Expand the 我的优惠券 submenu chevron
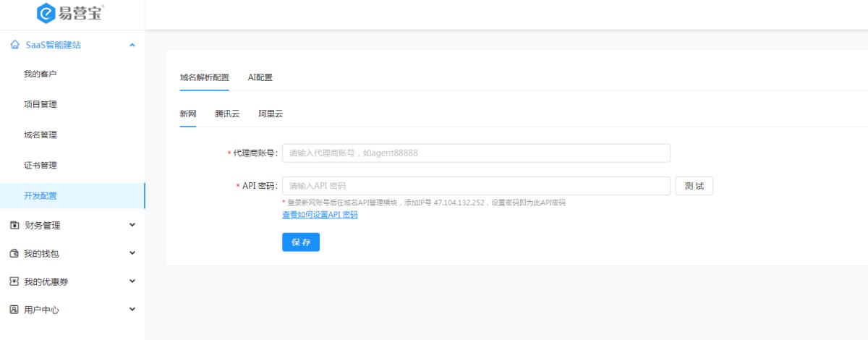This screenshot has height=340, width=868. coord(132,281)
